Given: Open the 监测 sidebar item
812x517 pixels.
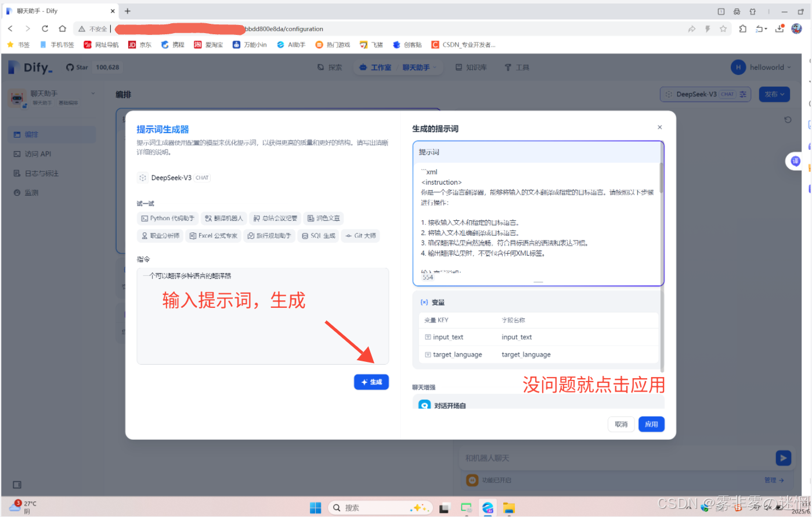Looking at the screenshot, I should point(53,193).
